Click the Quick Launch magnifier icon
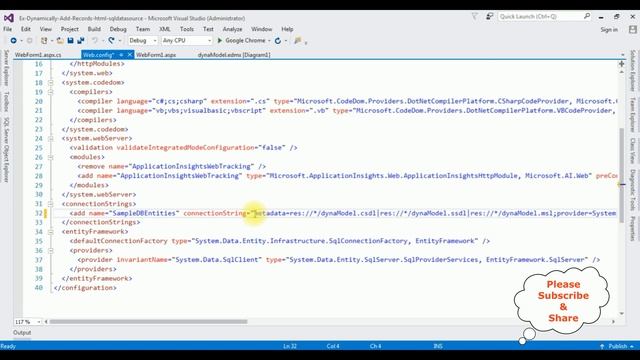640x360 pixels. point(587,16)
